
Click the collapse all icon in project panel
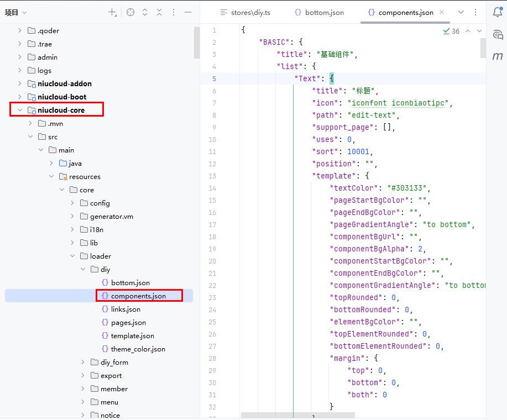click(x=159, y=12)
